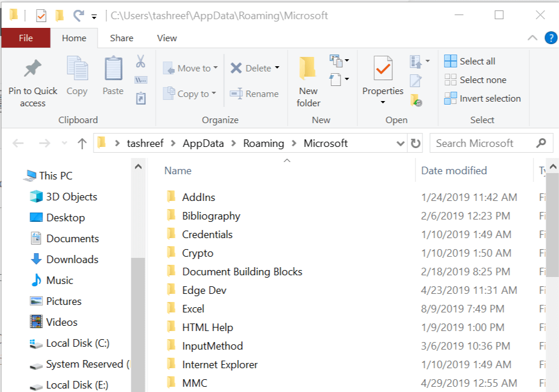
Task: Click the Open icon in ribbon
Action: (x=415, y=62)
